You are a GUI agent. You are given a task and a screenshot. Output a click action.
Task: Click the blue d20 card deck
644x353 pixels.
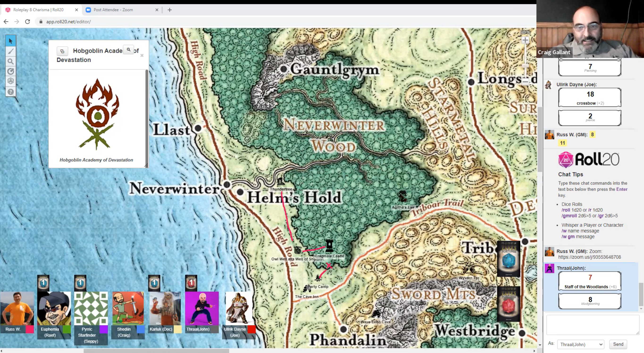pos(509,259)
